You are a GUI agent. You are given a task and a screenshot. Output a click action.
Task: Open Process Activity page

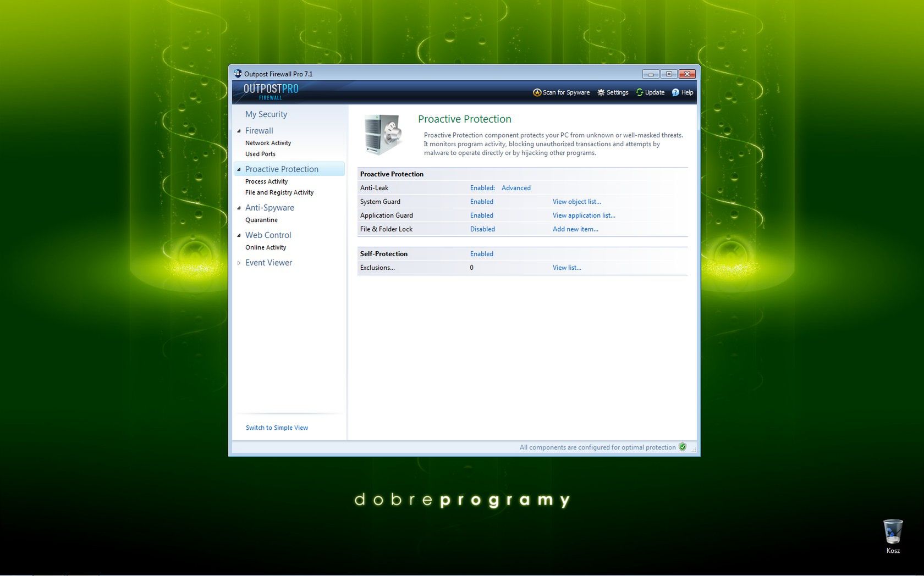(x=266, y=181)
